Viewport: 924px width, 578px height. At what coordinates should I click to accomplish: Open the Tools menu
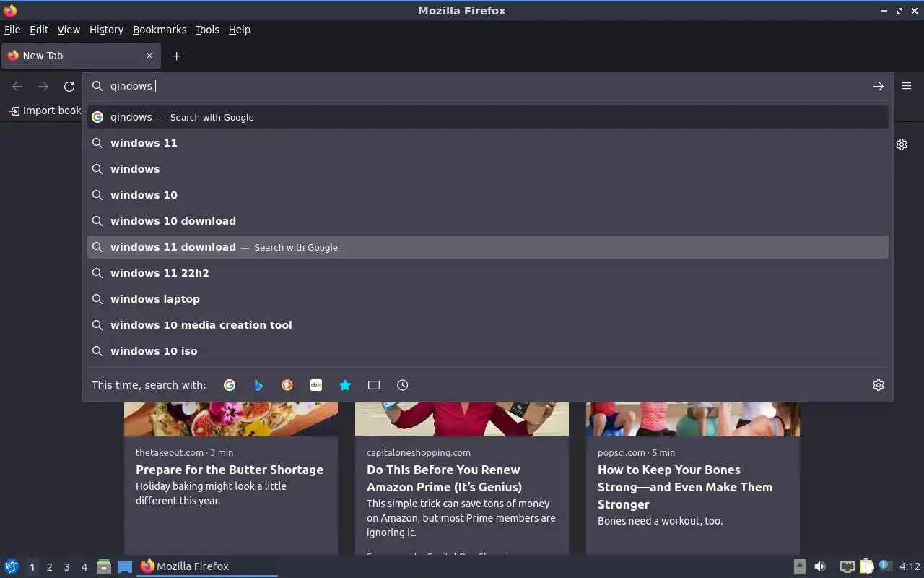207,30
